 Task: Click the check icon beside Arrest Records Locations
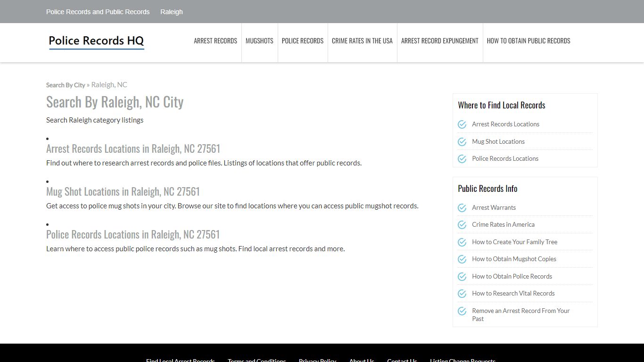(x=462, y=124)
